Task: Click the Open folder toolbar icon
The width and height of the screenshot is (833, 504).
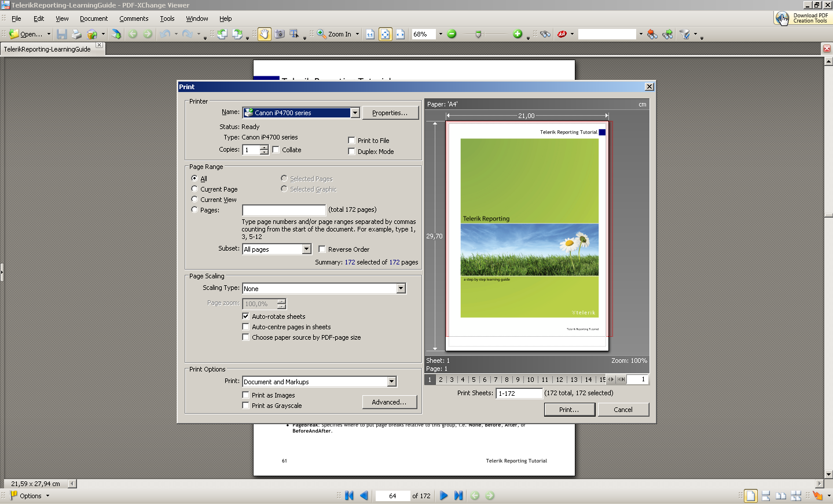Action: click(14, 34)
